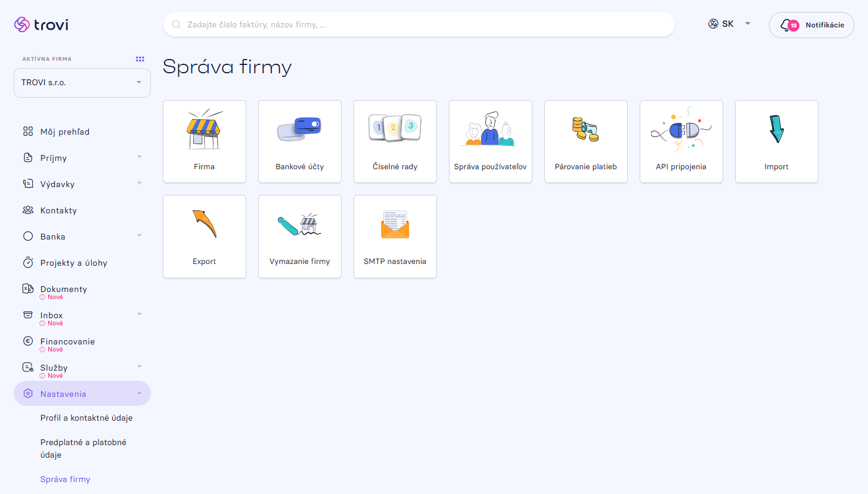Go to Dokumenty in the sidebar
Screen dimensions: 868x494
pyautogui.click(x=64, y=289)
